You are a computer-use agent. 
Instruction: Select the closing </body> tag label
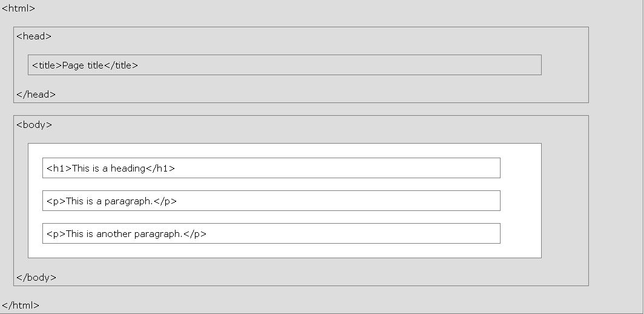pos(36,278)
